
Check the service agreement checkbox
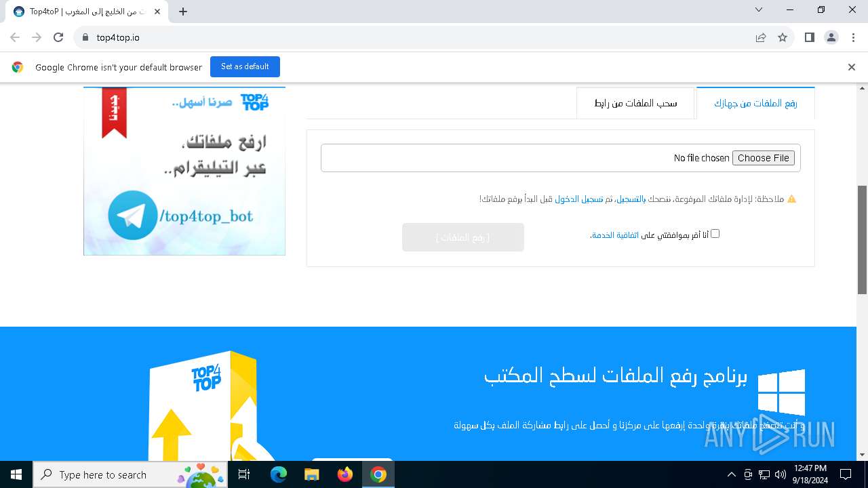[715, 234]
